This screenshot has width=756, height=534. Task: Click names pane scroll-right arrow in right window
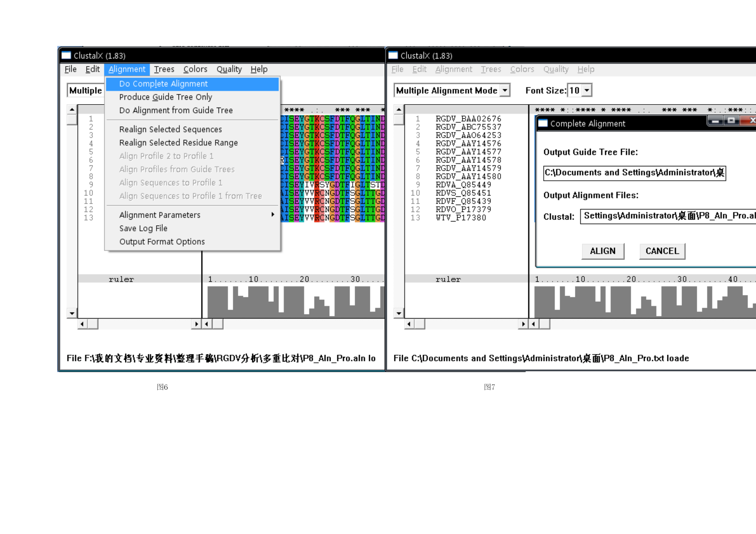[523, 324]
